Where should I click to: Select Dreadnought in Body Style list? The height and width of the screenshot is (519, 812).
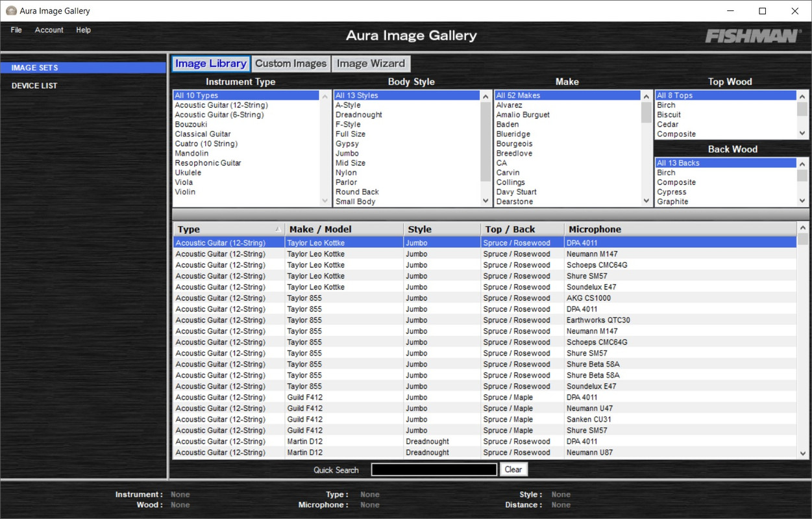click(407, 115)
